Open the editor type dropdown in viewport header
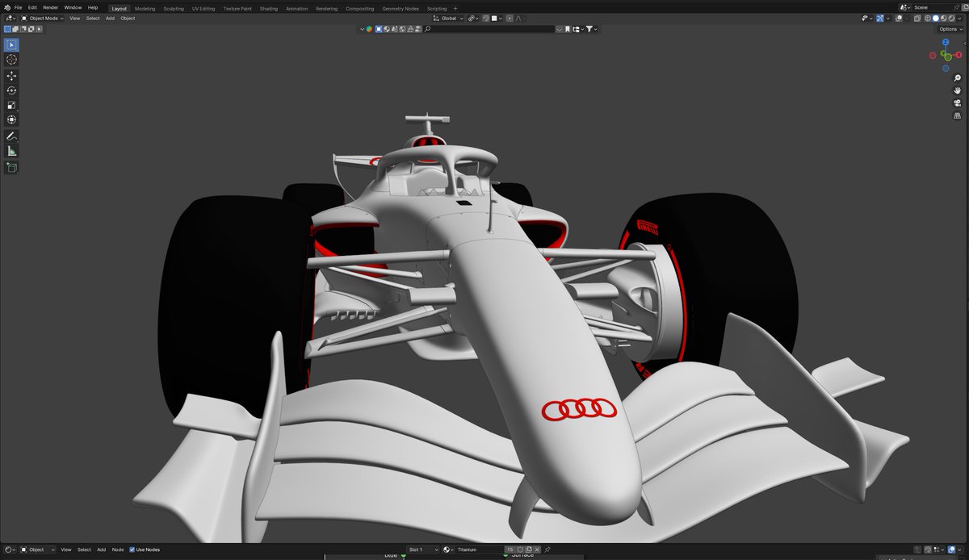This screenshot has width=969, height=560. coord(10,18)
